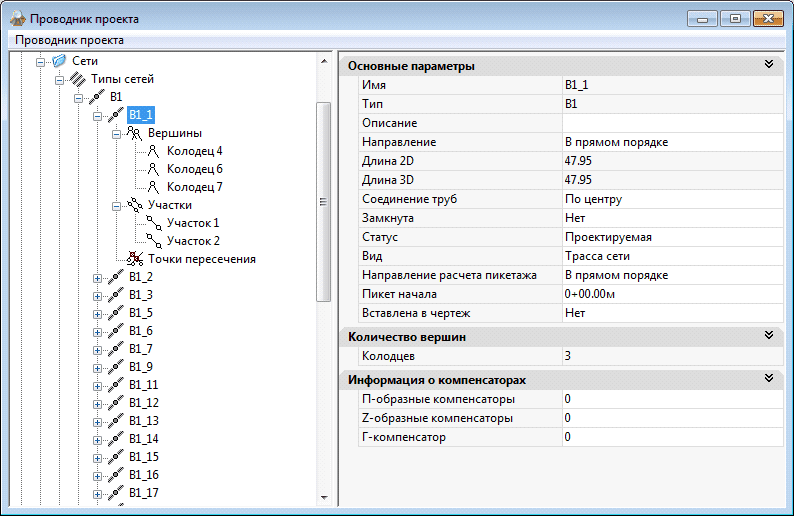This screenshot has width=794, height=516.
Task: Collapse the Типы сетей node
Action: (60, 80)
